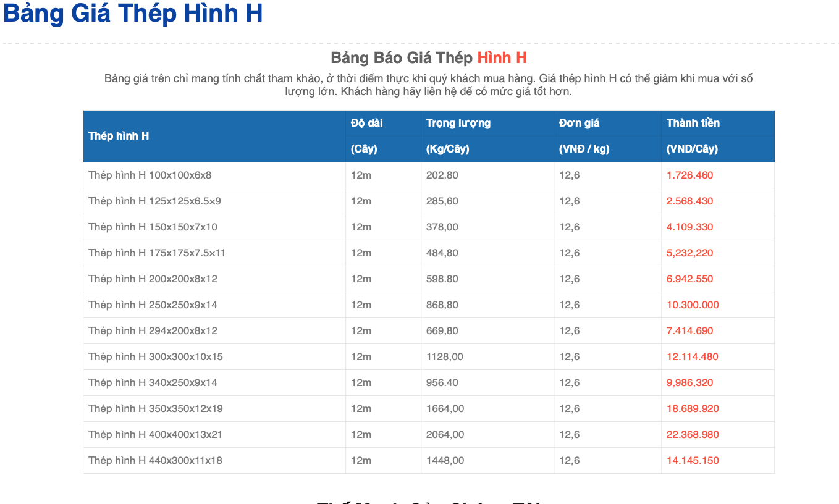Viewport: 839px width, 504px height.
Task: Click row "Thép hình H 150x150x7x10"
Action: (429, 227)
